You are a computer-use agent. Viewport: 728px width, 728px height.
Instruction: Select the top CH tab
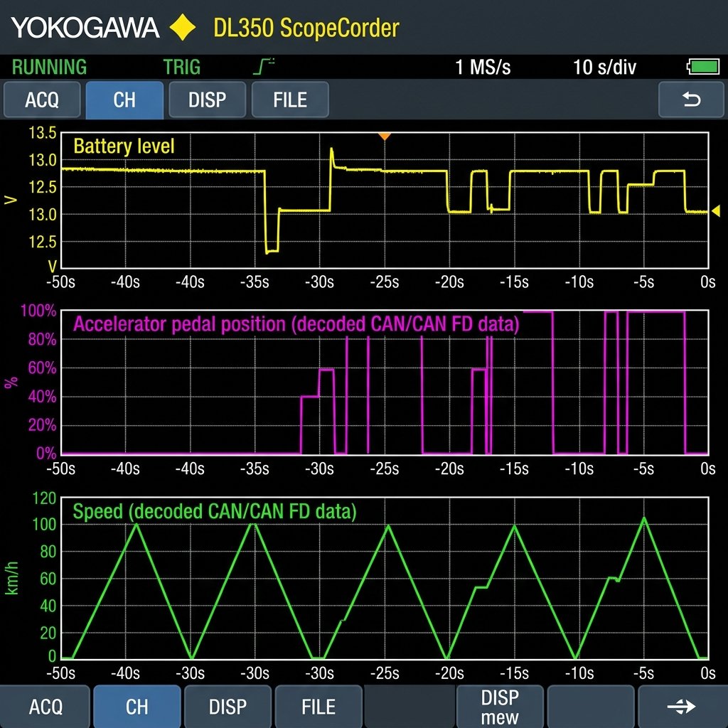(x=124, y=100)
